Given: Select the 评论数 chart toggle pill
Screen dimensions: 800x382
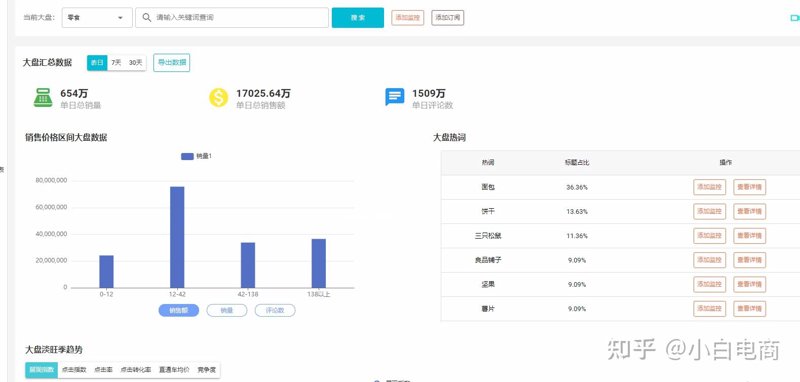Looking at the screenshot, I should pos(275,310).
